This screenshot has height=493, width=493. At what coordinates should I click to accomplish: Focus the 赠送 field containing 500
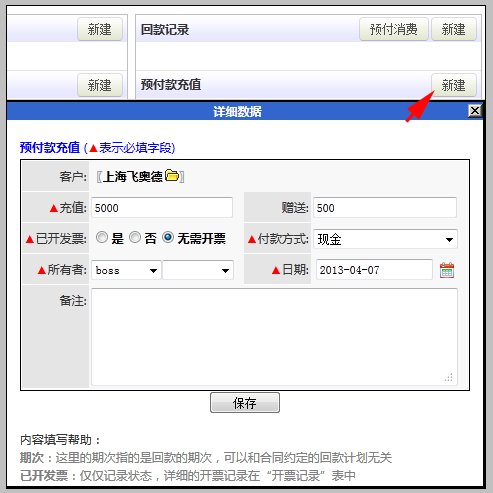(385, 208)
